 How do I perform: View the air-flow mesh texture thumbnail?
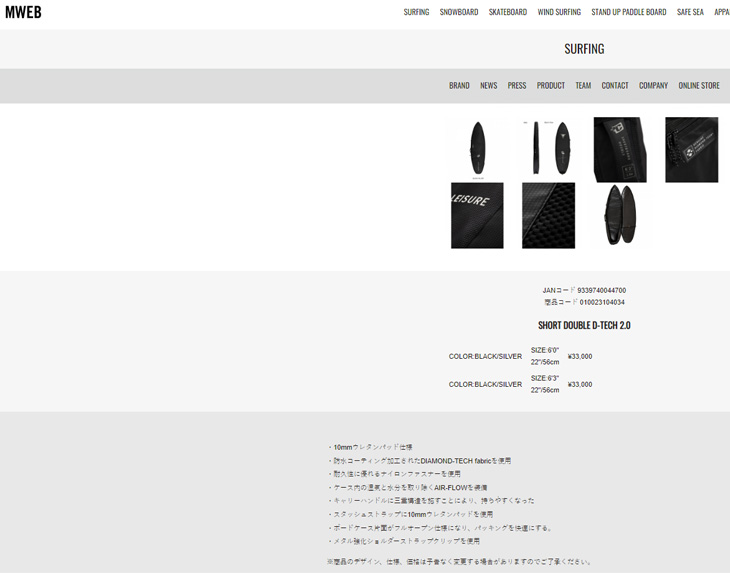pyautogui.click(x=548, y=215)
